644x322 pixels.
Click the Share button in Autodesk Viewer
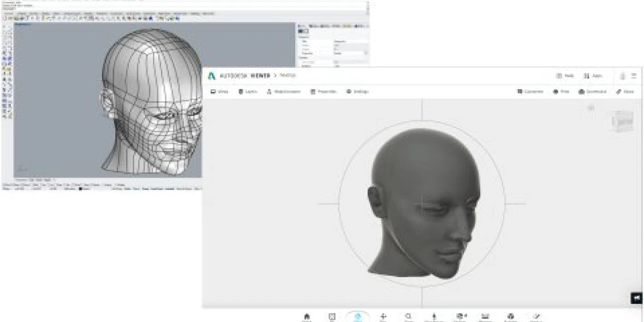coord(625,92)
